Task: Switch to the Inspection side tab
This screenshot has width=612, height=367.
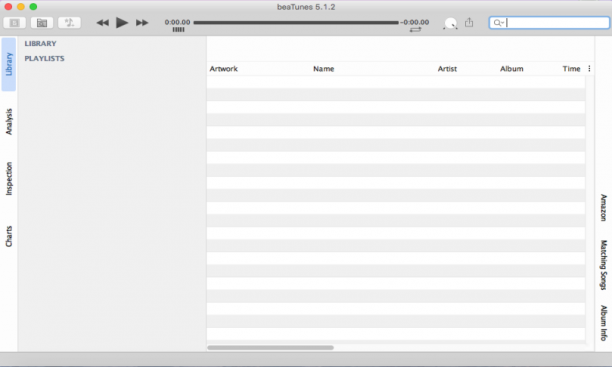Action: pos(9,178)
